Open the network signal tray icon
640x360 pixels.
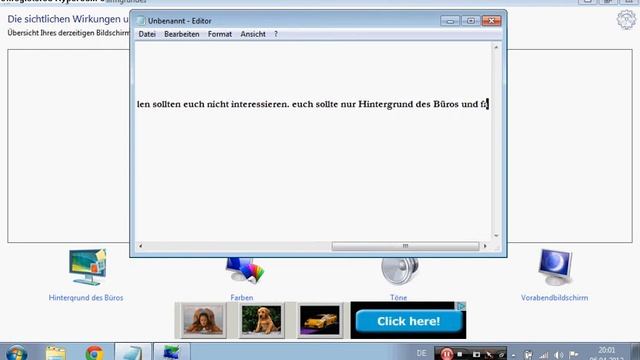543,355
